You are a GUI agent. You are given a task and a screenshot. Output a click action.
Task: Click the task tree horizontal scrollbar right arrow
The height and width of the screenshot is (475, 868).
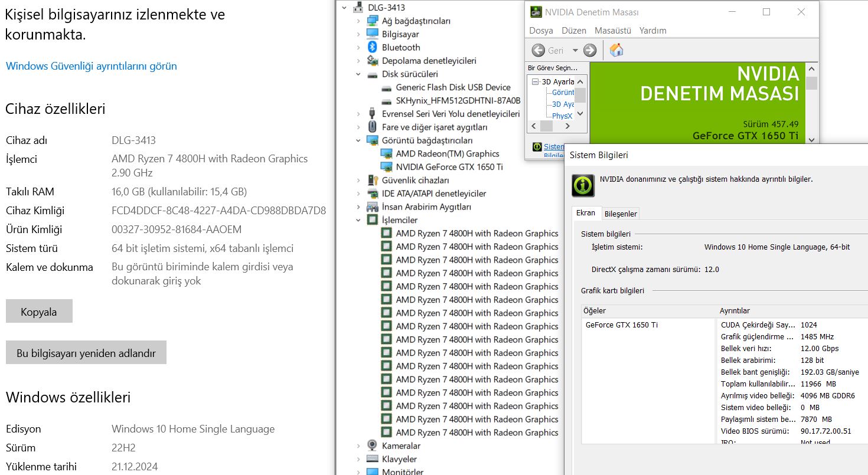click(567, 126)
